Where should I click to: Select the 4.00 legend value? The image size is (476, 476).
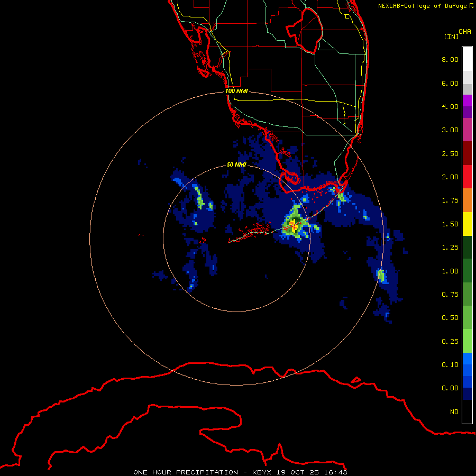(450, 106)
